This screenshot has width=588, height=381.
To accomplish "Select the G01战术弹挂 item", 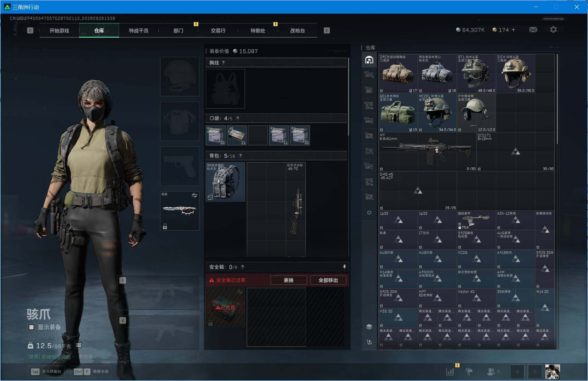I will coord(398,113).
